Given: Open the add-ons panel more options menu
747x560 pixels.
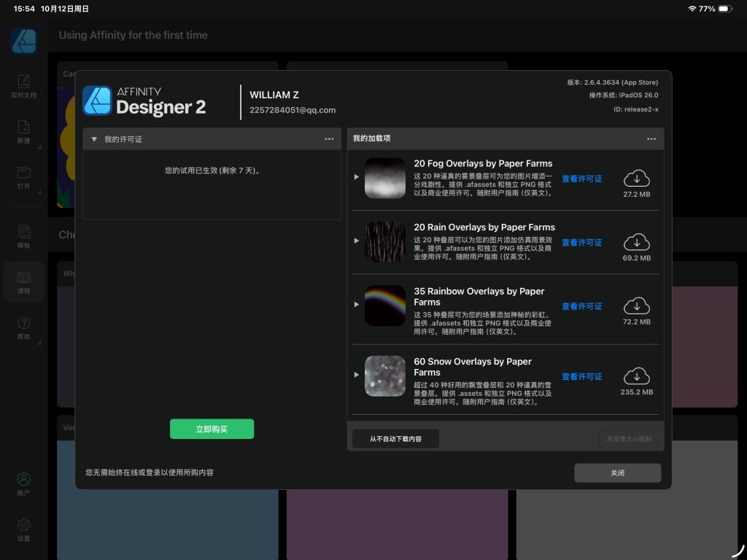Looking at the screenshot, I should click(651, 139).
